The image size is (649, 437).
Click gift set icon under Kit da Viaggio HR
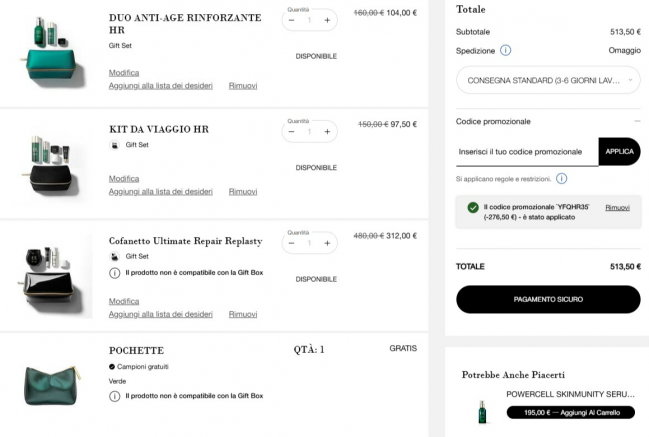click(x=114, y=145)
